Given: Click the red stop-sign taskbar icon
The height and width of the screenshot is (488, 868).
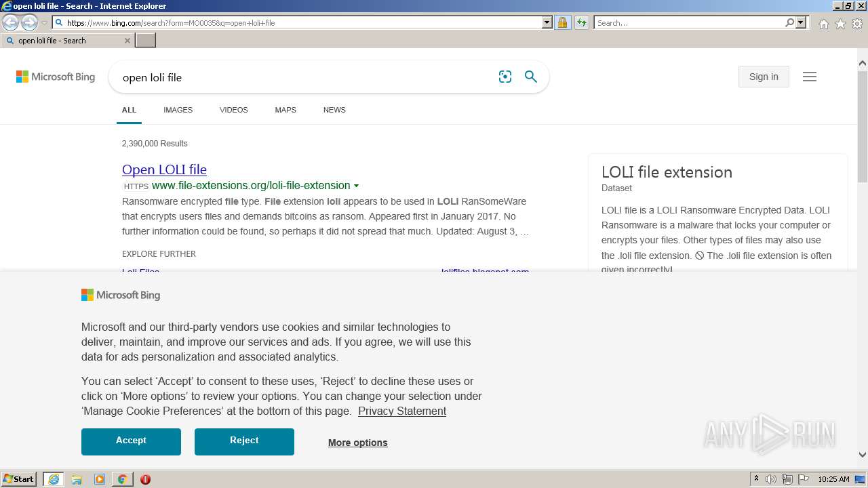Looking at the screenshot, I should pyautogui.click(x=145, y=479).
